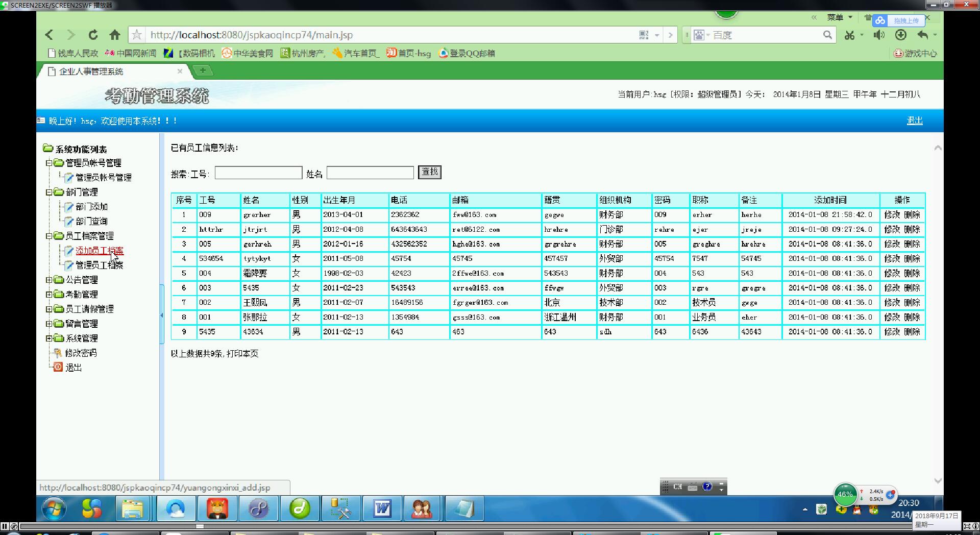Close the 企业人事管理系统 tab
Viewport: 980px width, 535px height.
coord(180,71)
